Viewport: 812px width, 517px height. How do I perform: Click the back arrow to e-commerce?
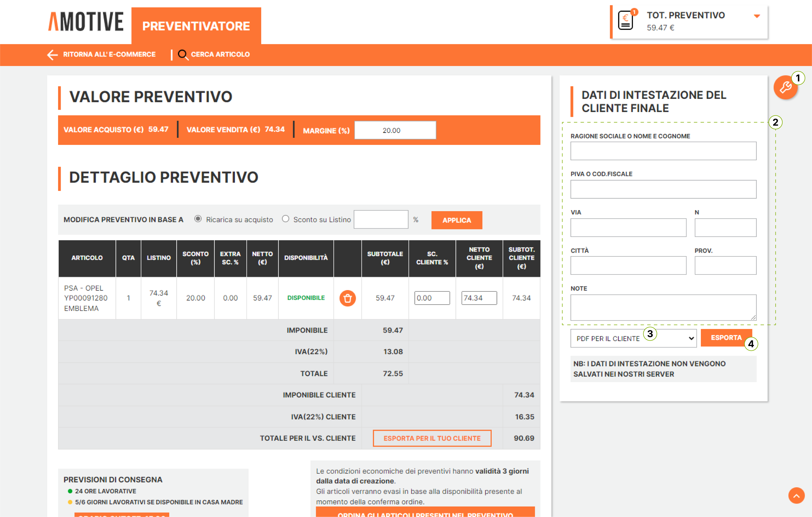click(52, 55)
